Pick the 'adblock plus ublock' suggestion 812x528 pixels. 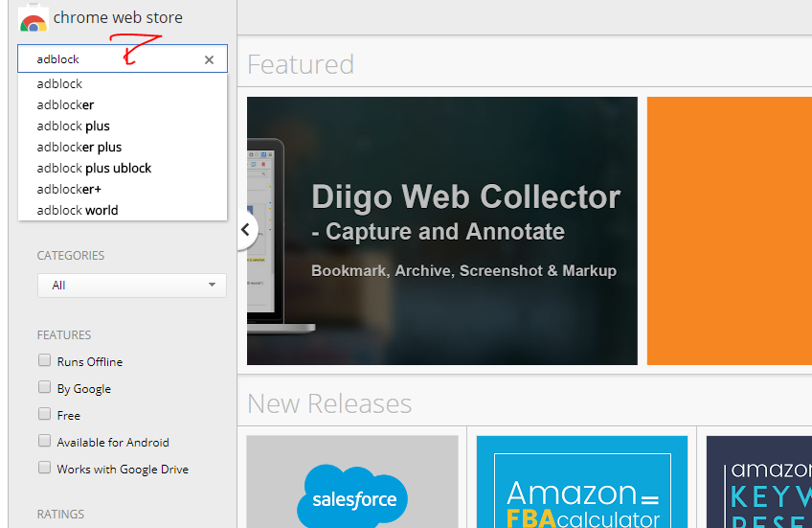(123, 169)
